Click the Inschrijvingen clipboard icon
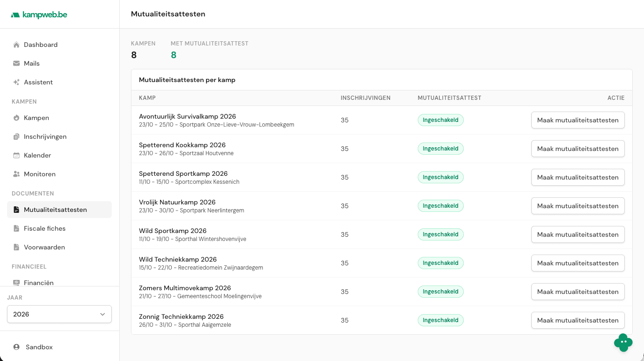 [x=16, y=136]
